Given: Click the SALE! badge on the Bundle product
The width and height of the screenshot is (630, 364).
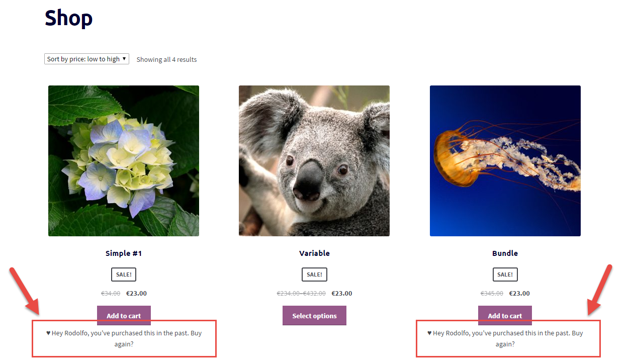Looking at the screenshot, I should [x=505, y=274].
